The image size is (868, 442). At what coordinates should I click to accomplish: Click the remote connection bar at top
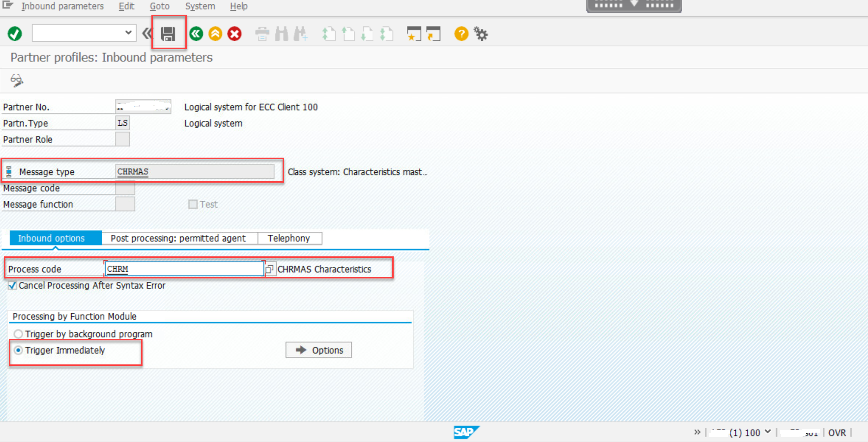[x=634, y=5]
